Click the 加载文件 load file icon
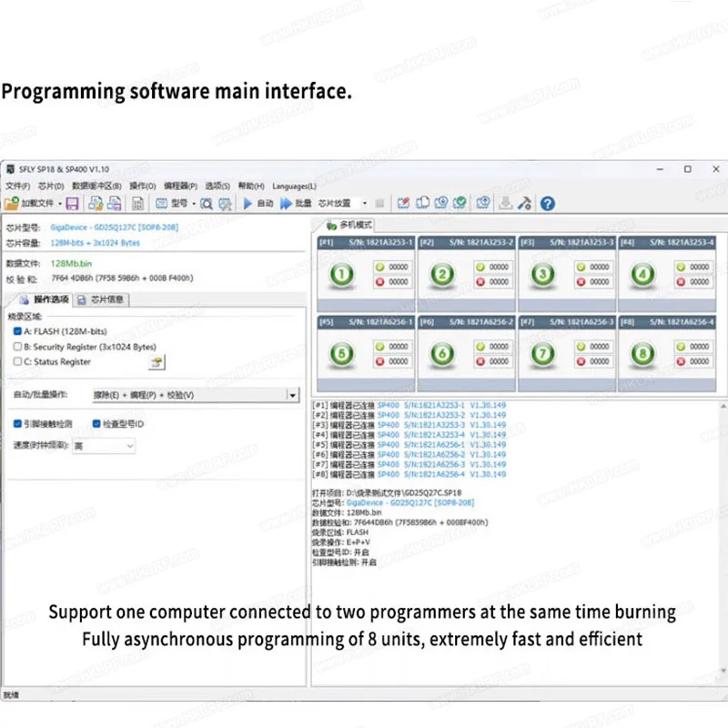The width and height of the screenshot is (728, 728). pyautogui.click(x=12, y=203)
